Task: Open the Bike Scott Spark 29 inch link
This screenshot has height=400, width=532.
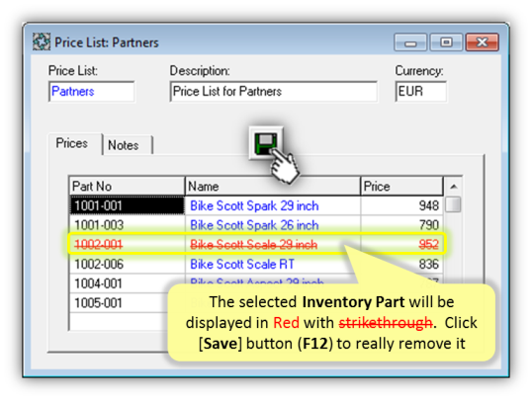Action: [254, 205]
